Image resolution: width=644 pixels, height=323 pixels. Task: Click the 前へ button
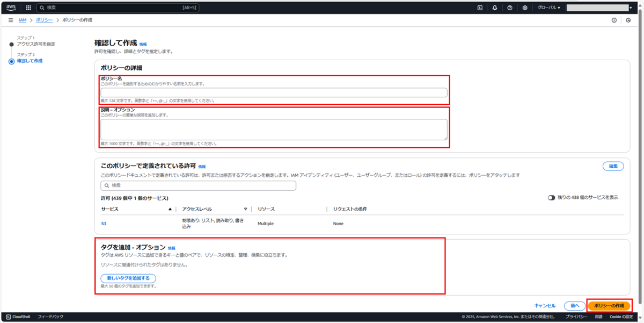coord(575,306)
